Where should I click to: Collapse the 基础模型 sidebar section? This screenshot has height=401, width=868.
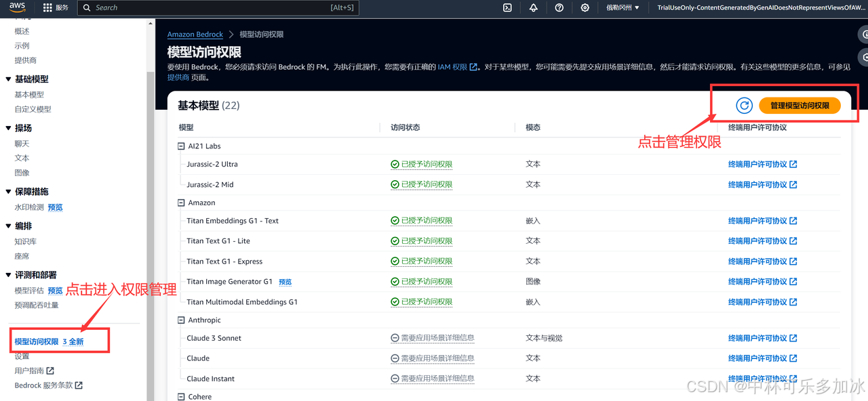(8, 79)
